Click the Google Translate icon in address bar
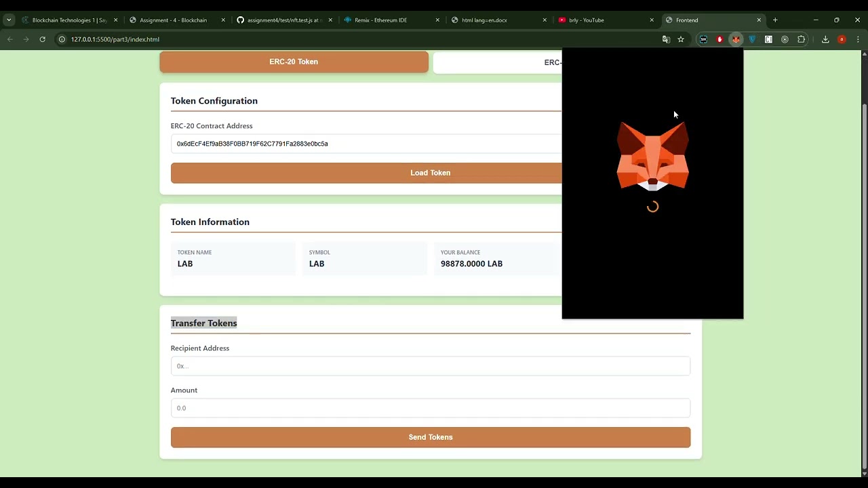The image size is (868, 488). pyautogui.click(x=666, y=39)
